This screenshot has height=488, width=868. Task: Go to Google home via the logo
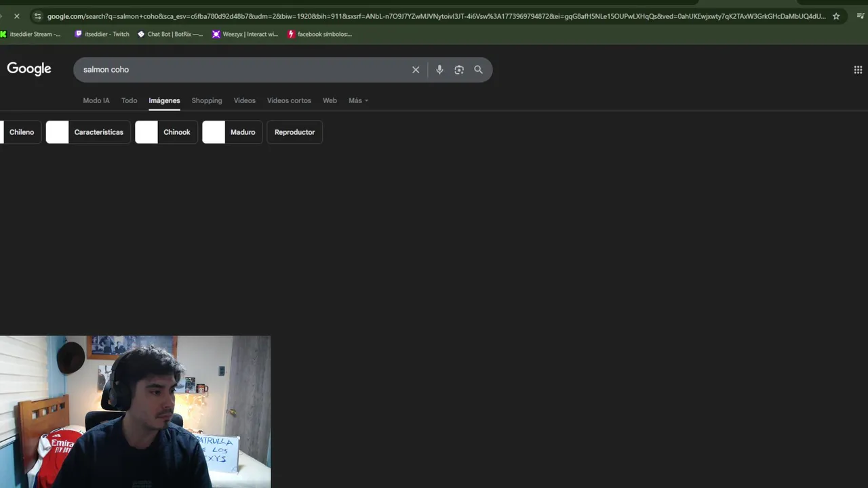click(x=29, y=68)
